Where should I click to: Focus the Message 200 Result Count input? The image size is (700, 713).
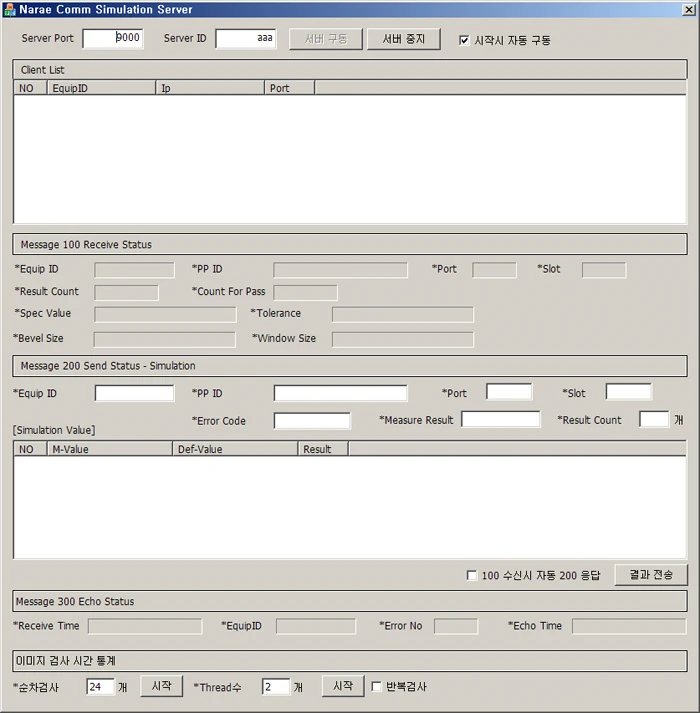coord(654,419)
